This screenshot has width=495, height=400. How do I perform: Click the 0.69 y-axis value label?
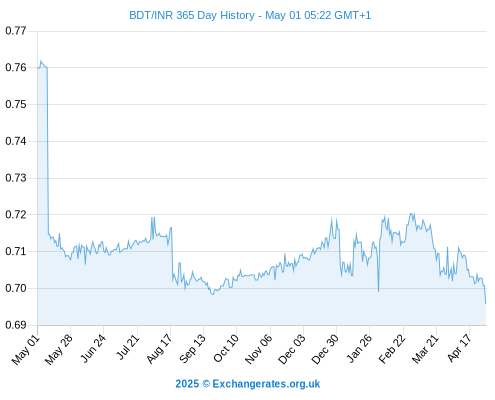coord(16,325)
